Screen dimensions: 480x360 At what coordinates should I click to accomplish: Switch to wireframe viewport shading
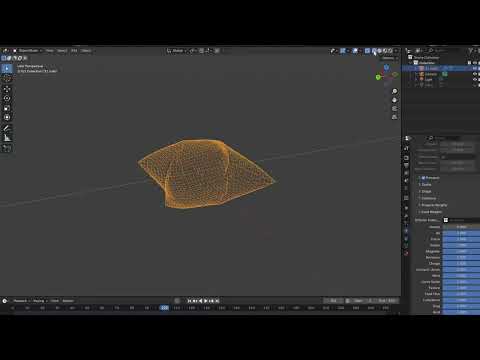[374, 51]
